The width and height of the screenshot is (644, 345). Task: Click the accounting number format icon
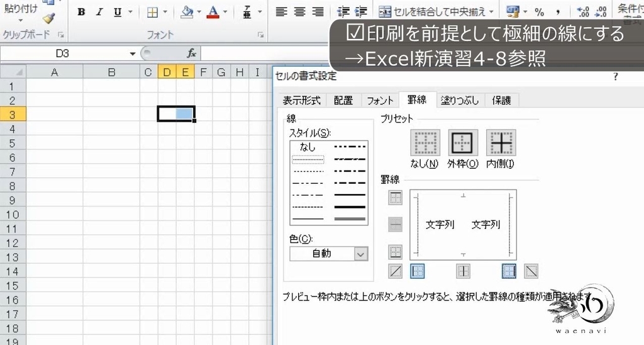pos(513,12)
